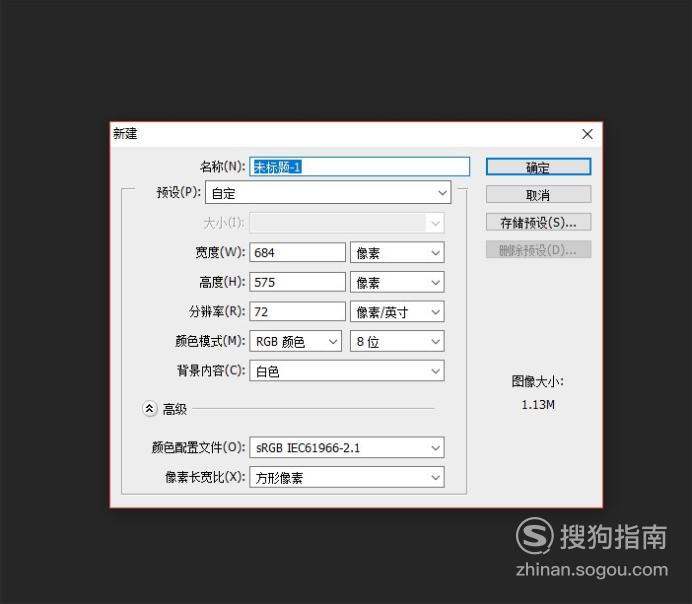Screen dimensions: 692x604
Task: Click 存储预设(S)... button
Action: pyautogui.click(x=538, y=222)
